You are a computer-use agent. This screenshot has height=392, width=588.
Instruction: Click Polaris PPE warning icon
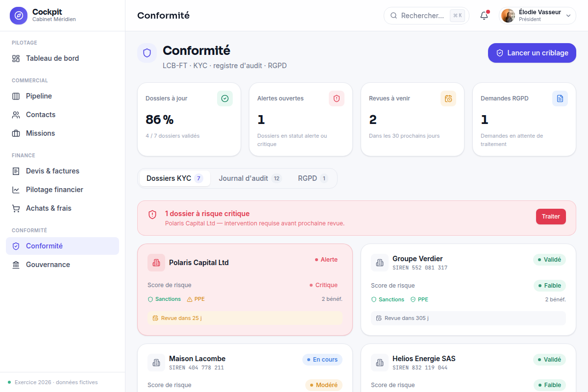click(x=190, y=299)
